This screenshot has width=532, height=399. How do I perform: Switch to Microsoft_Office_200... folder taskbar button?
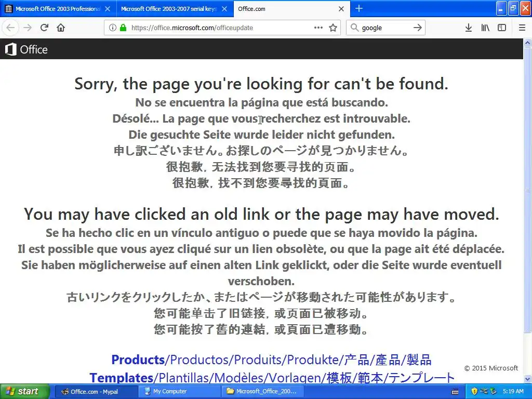262,392
